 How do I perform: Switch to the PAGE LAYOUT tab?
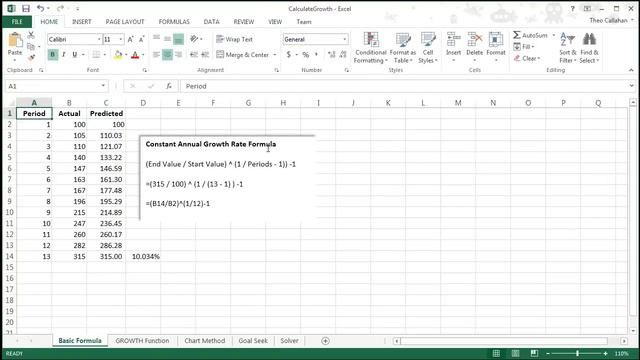click(125, 22)
